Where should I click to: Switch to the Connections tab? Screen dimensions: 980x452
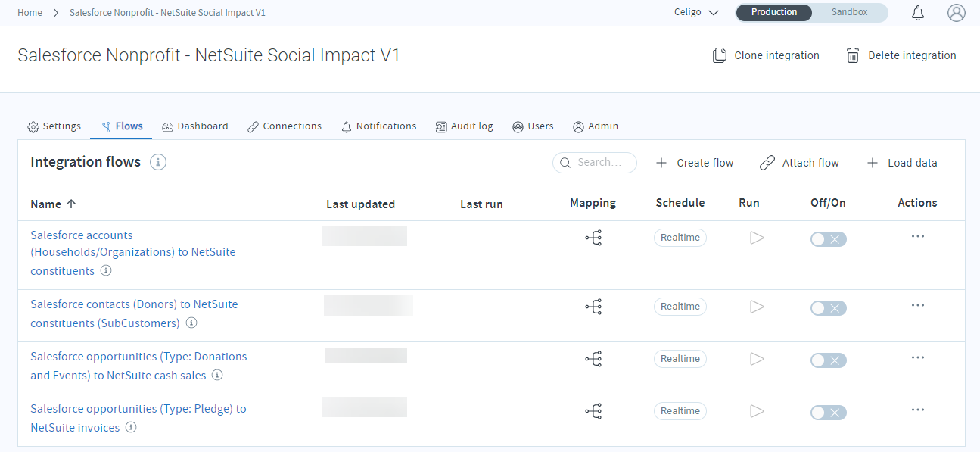point(285,126)
